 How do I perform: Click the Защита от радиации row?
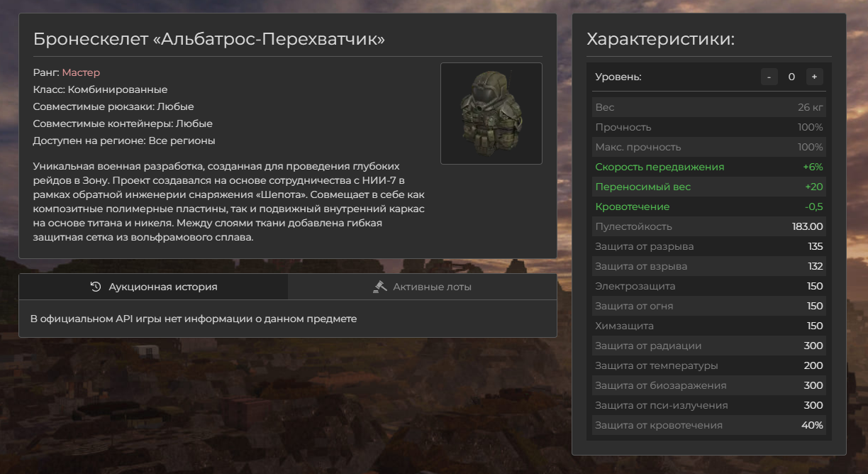(708, 346)
